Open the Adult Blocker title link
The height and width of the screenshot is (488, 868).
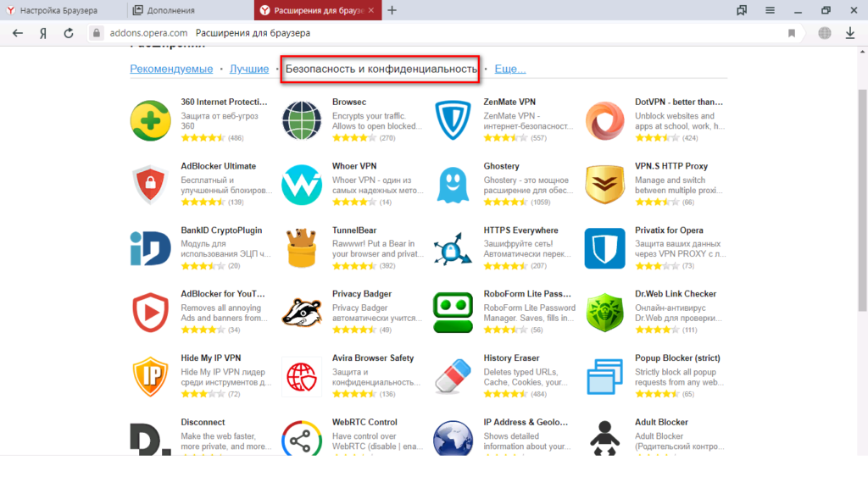pyautogui.click(x=661, y=422)
